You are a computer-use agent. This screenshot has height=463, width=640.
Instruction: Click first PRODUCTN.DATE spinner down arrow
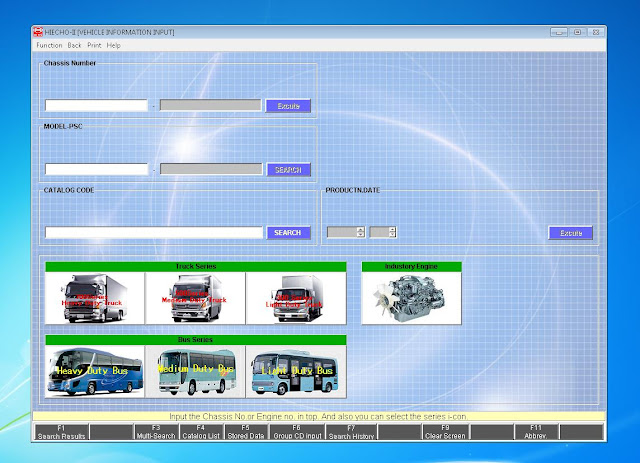[x=360, y=235]
